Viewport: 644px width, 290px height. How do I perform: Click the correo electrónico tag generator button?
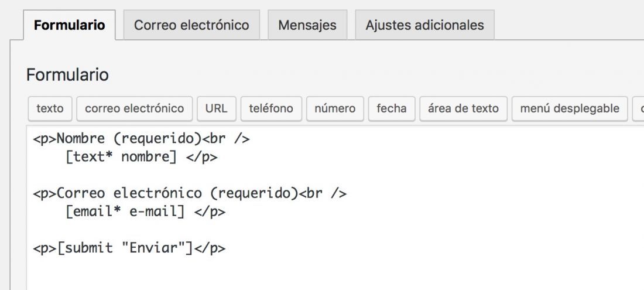[134, 109]
